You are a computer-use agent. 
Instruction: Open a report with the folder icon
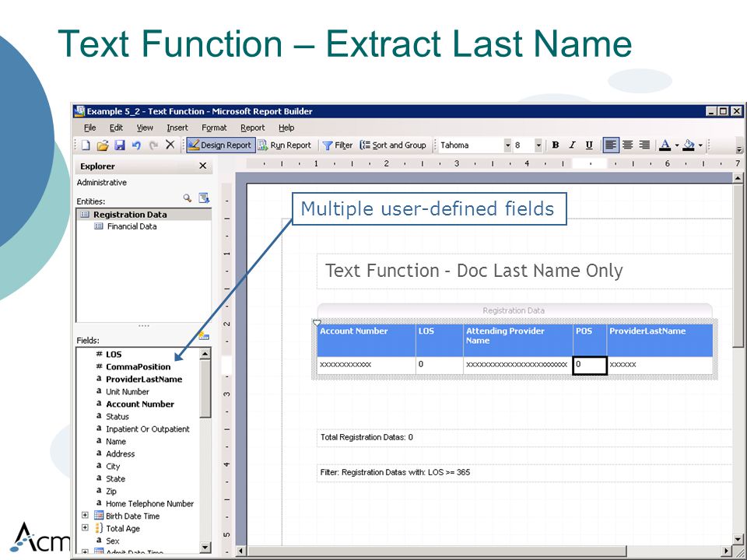coord(102,145)
